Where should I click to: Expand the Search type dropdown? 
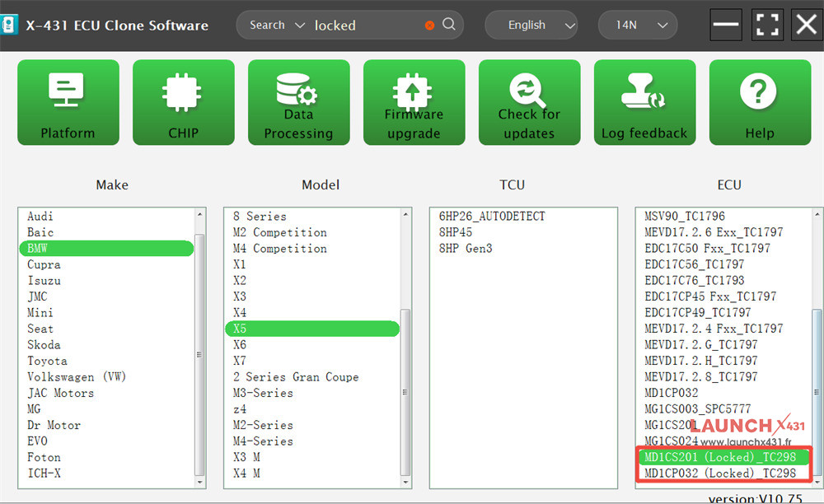(x=276, y=25)
